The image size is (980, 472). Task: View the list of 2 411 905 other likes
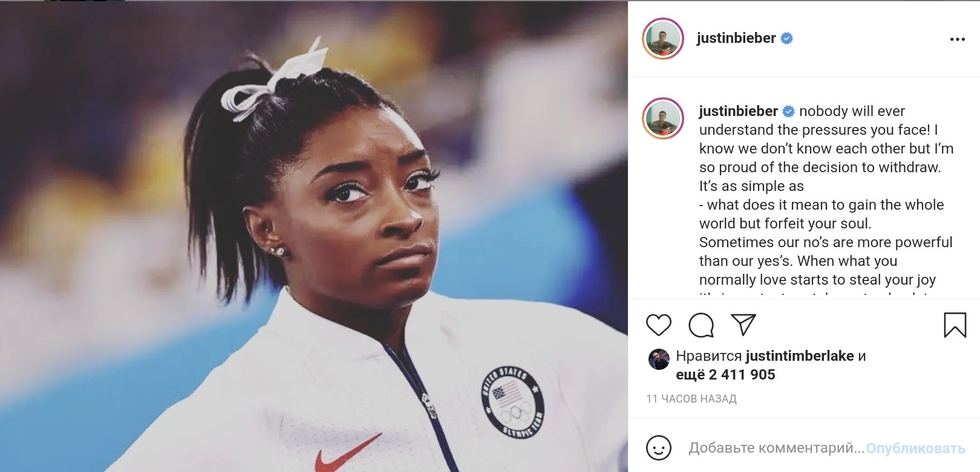click(x=725, y=375)
